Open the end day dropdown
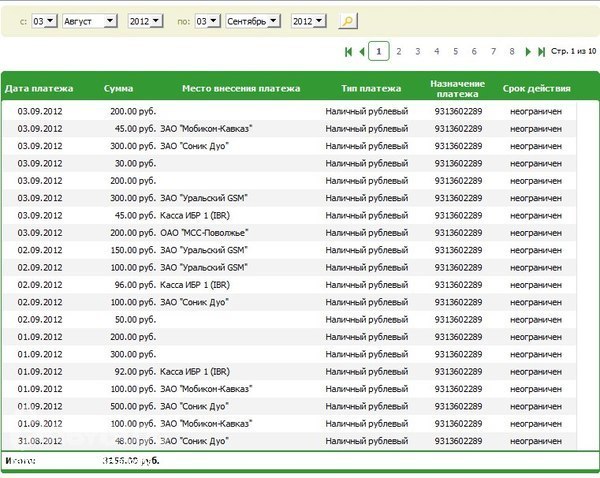The height and width of the screenshot is (478, 600). click(x=208, y=21)
